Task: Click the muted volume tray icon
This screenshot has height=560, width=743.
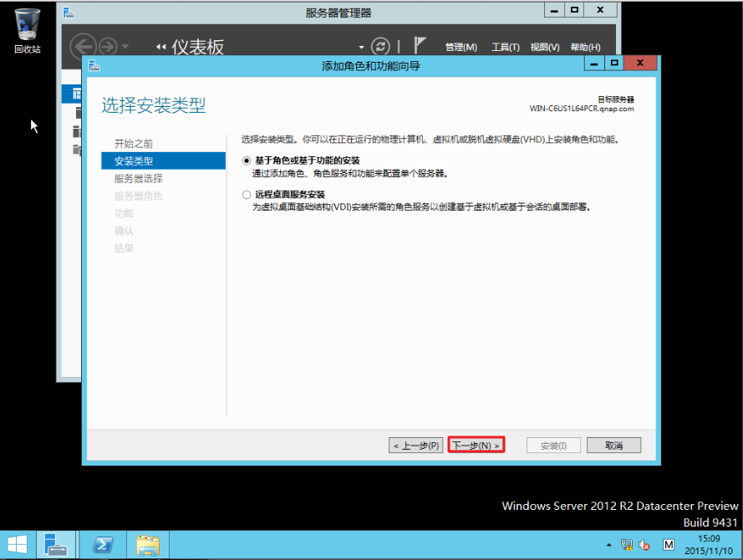Action: 644,545
